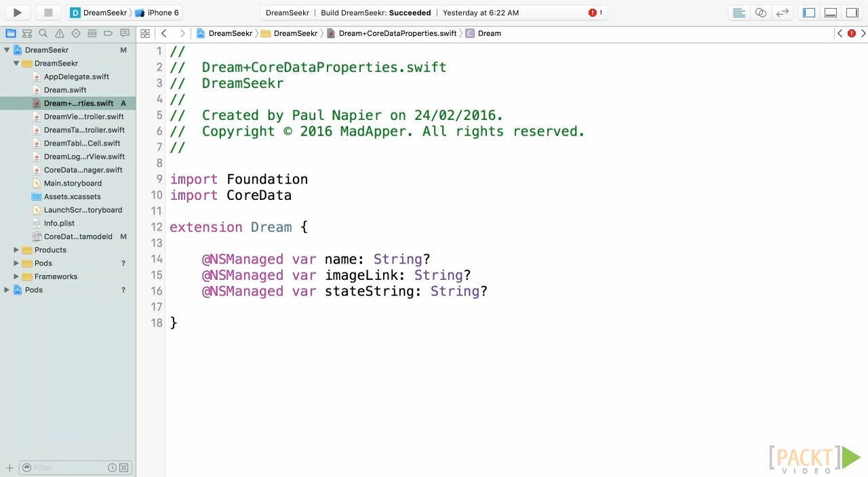Expand the Pods group folder
Viewport: 868px width, 477px height.
click(16, 263)
